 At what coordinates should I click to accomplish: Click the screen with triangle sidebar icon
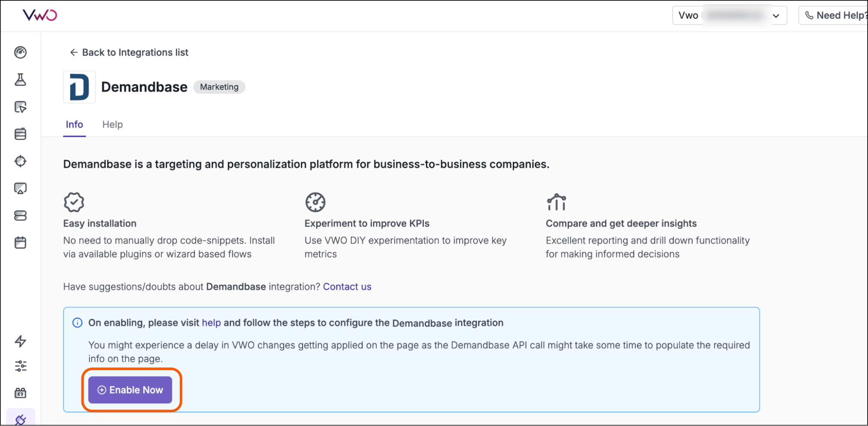tap(20, 188)
